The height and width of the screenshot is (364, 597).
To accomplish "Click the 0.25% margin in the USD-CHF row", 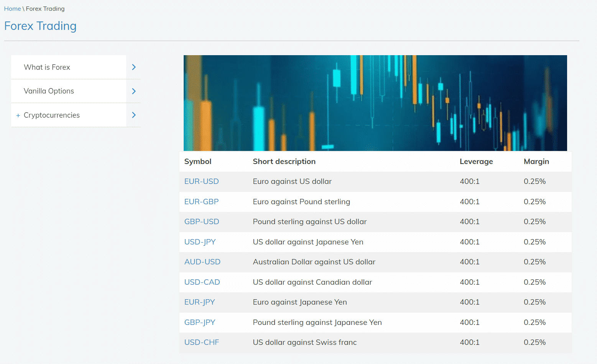I will [x=535, y=343].
